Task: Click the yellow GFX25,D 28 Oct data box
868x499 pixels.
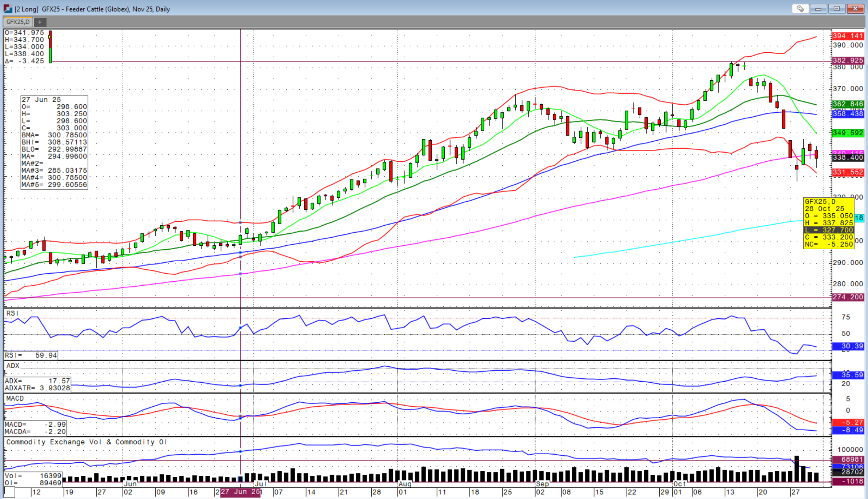Action: [x=828, y=223]
